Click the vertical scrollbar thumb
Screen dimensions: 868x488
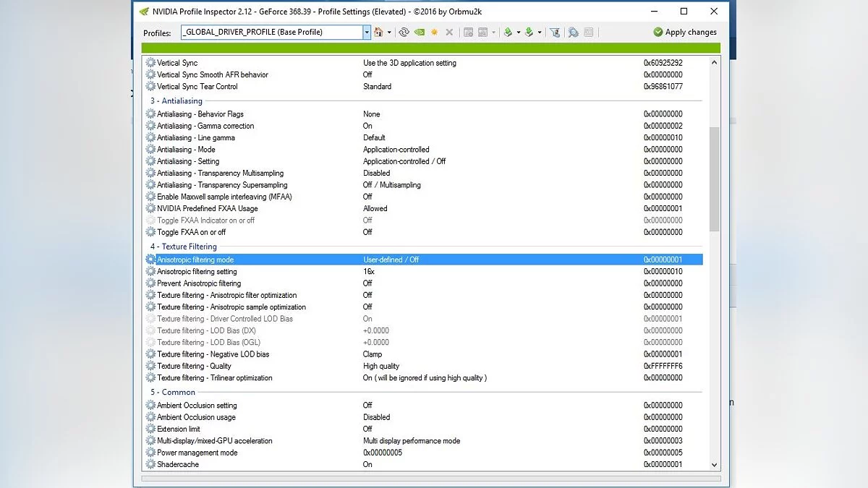coord(715,179)
